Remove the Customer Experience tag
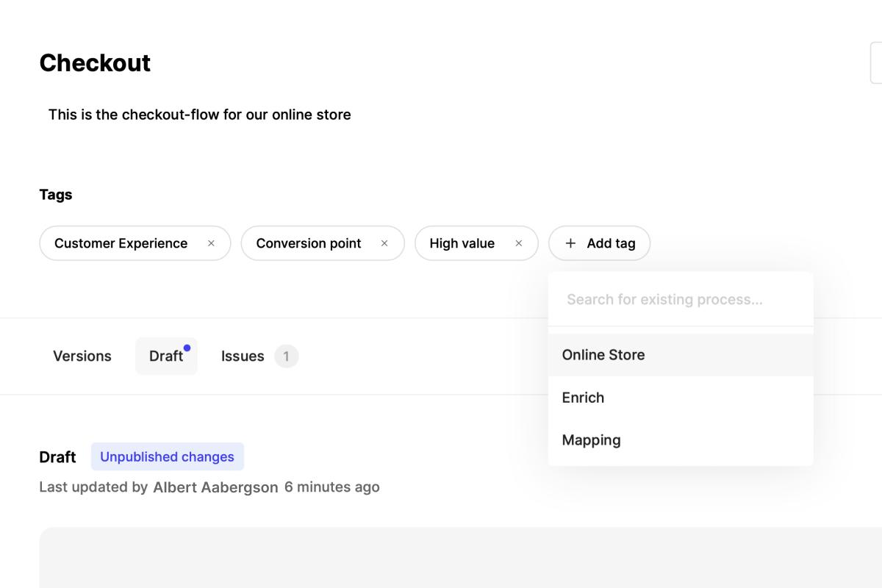 click(211, 243)
